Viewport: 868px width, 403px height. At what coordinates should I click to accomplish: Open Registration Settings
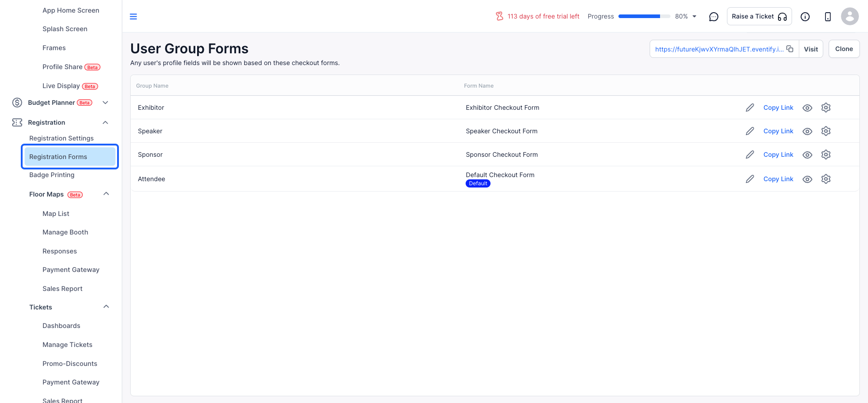61,138
